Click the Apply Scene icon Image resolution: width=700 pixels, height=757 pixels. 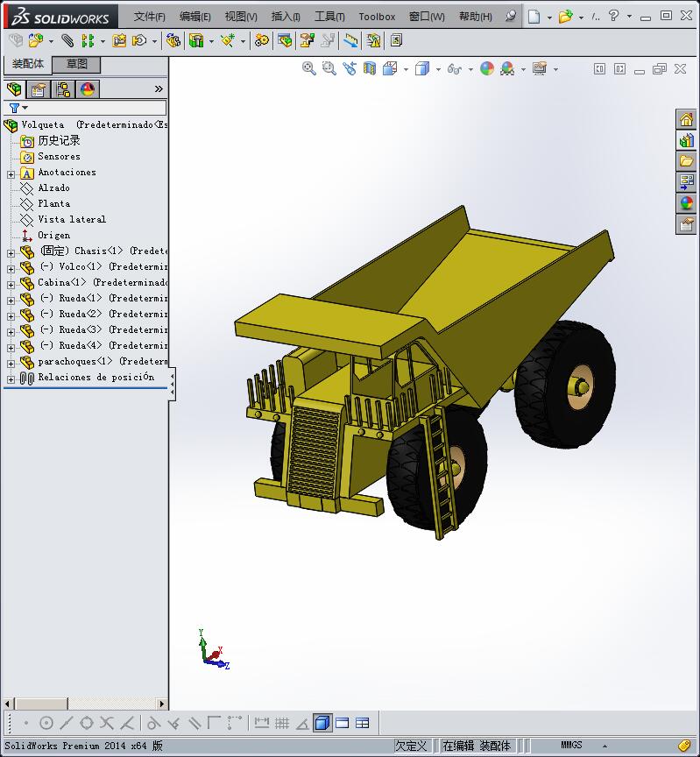(507, 69)
